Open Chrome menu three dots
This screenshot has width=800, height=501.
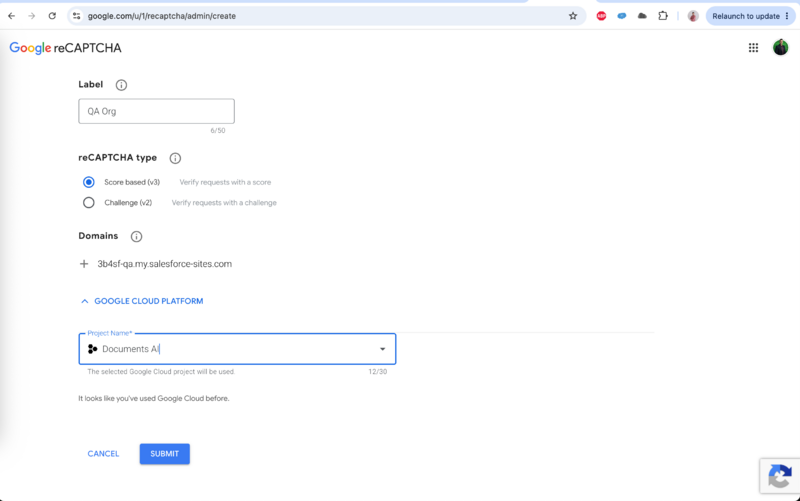click(x=787, y=16)
